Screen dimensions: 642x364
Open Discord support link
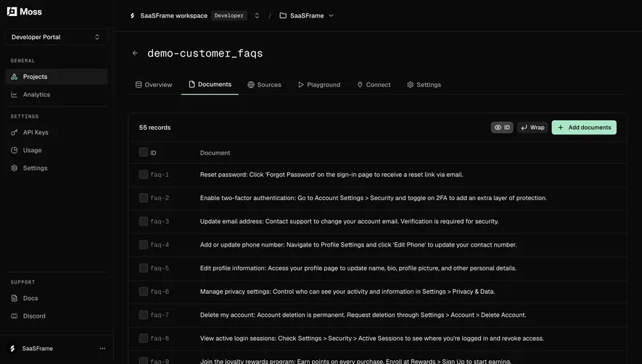point(57,316)
